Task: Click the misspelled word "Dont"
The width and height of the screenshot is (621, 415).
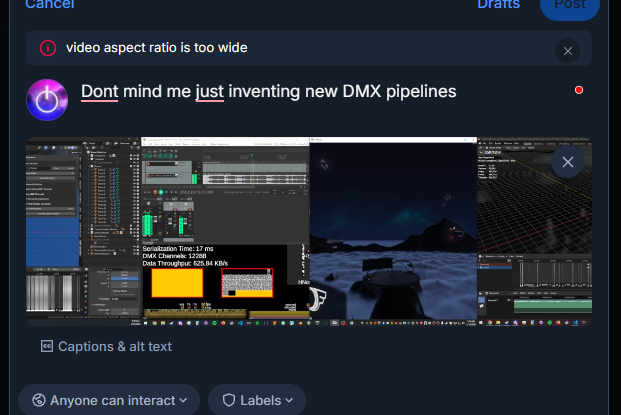Action: pyautogui.click(x=99, y=92)
